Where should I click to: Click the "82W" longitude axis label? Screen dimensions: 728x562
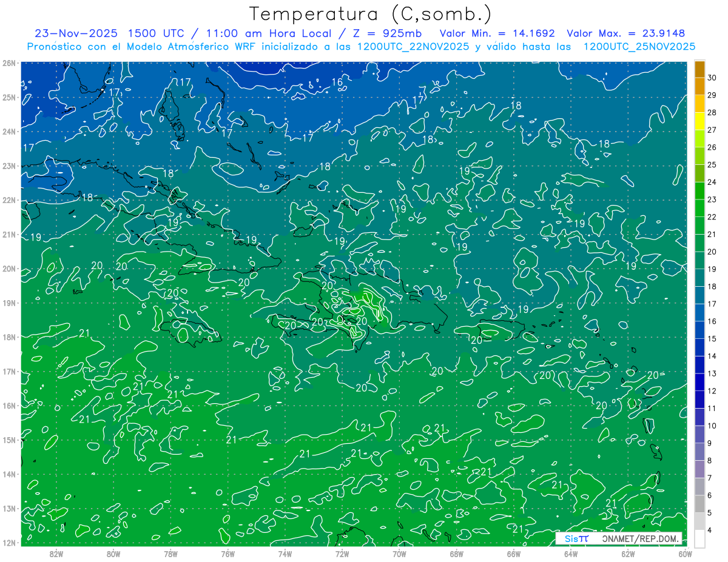(x=56, y=554)
